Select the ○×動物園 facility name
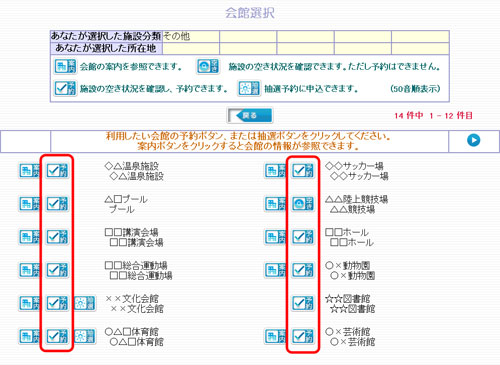This screenshot has width=500, height=365. [348, 265]
